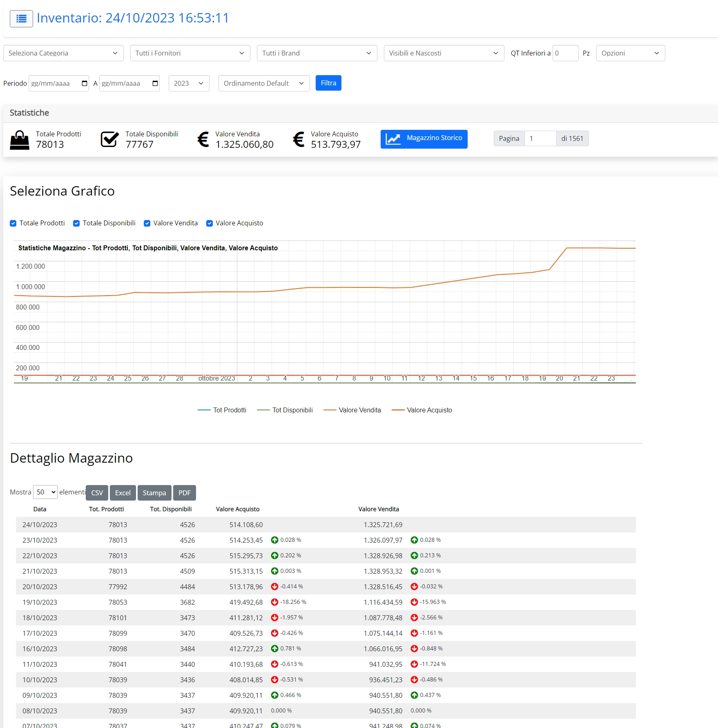Sort table by Valore Acquisto column header

(x=237, y=509)
